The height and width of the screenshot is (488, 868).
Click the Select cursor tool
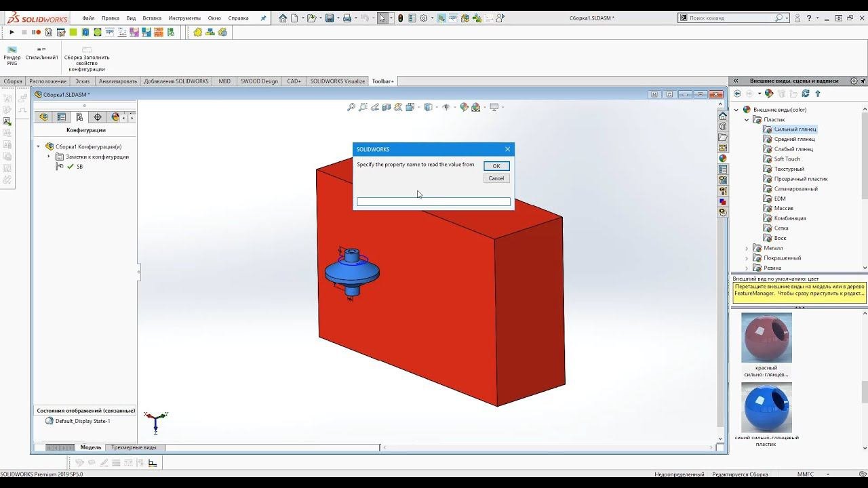[383, 18]
